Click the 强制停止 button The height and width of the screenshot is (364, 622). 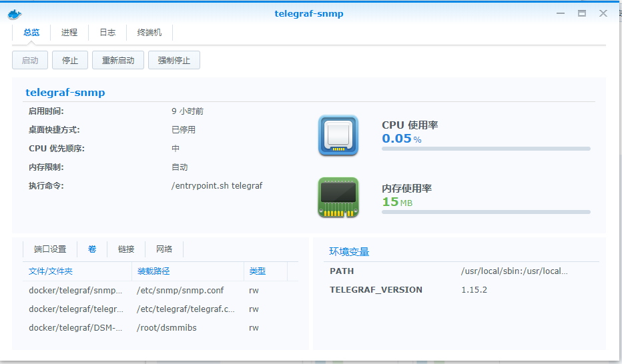click(x=174, y=60)
